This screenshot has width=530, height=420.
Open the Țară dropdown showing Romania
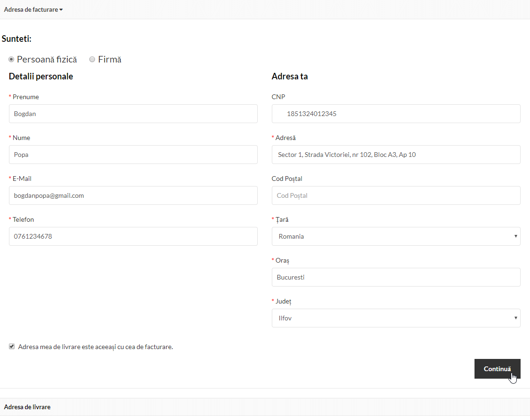[x=396, y=236]
